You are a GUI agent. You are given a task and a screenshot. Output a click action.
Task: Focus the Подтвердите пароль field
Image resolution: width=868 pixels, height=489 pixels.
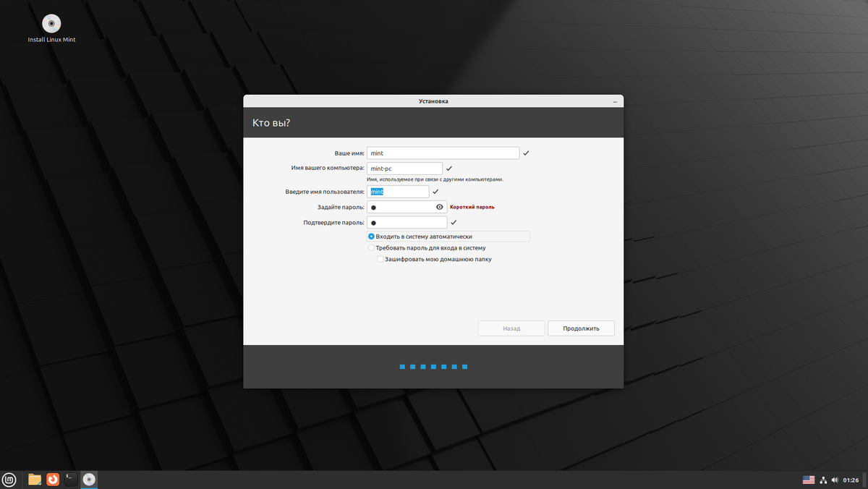[x=407, y=223]
